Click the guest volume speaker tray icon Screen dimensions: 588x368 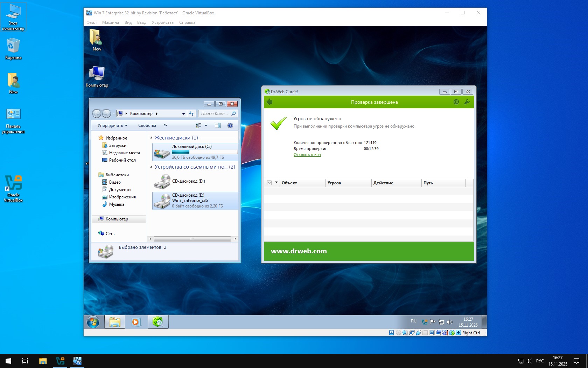pyautogui.click(x=450, y=322)
